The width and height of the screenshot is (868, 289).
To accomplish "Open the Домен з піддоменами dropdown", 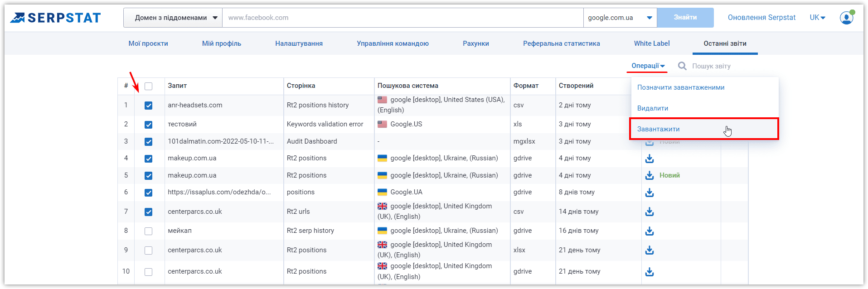I will click(x=173, y=18).
